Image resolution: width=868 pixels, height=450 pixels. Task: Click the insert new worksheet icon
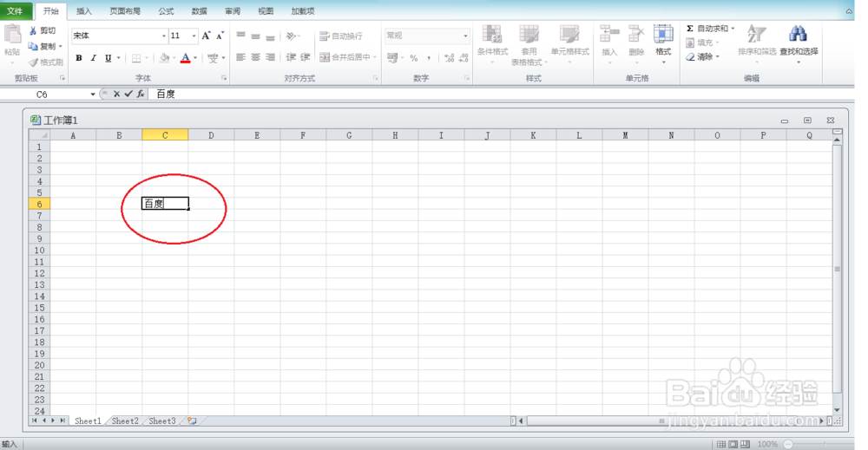[x=192, y=421]
